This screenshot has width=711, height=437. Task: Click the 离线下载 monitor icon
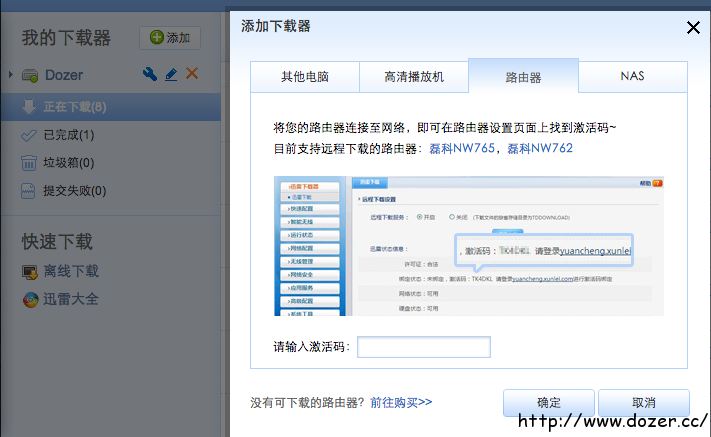coord(30,272)
